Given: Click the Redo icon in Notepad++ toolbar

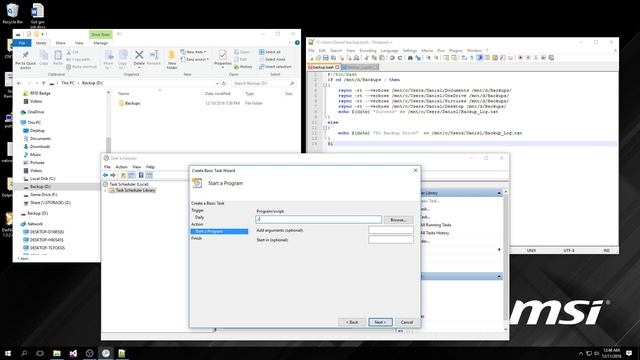Looking at the screenshot, I should pyautogui.click(x=400, y=58).
